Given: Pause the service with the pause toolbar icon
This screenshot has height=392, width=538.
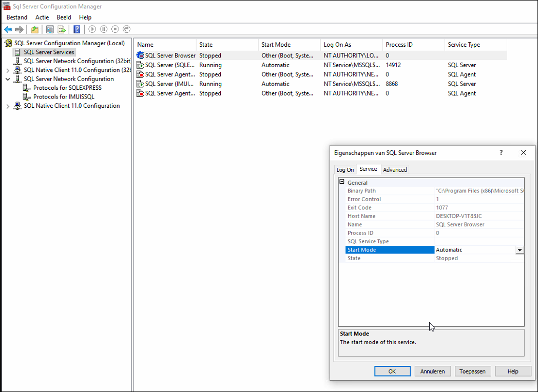Looking at the screenshot, I should coord(105,29).
